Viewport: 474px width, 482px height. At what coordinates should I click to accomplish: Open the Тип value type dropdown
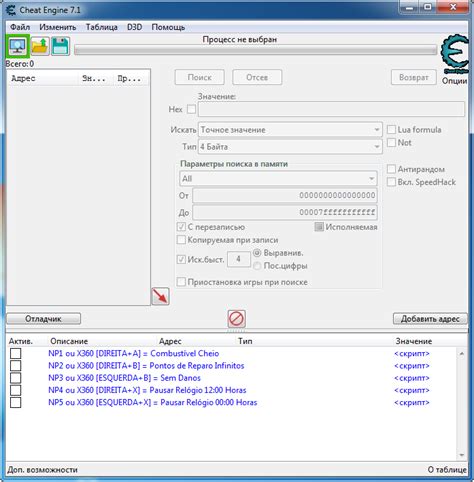[x=290, y=147]
